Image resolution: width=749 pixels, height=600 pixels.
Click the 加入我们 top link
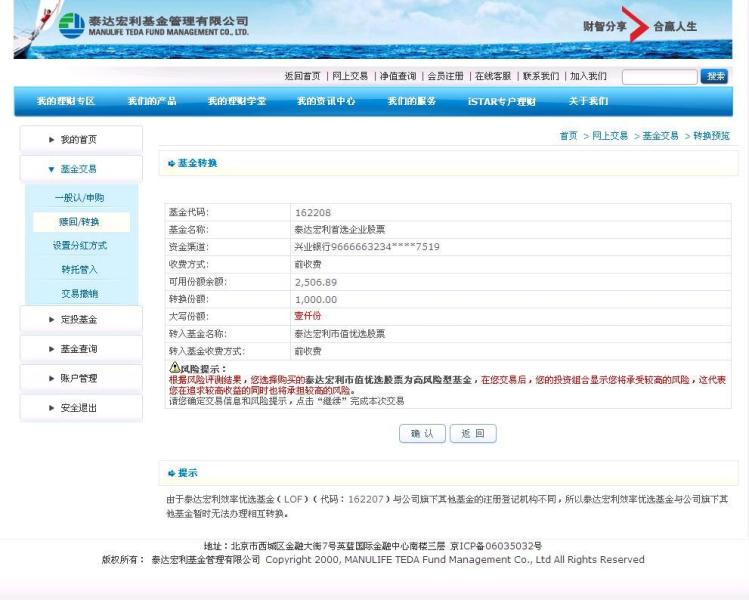tap(588, 76)
